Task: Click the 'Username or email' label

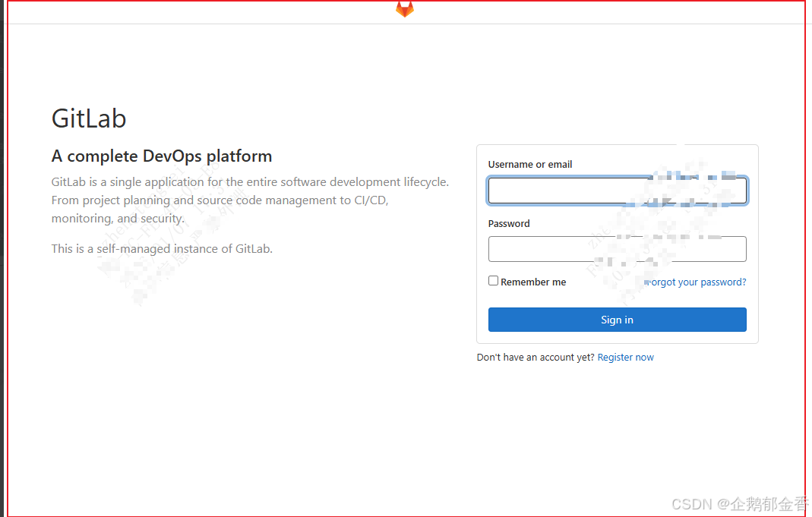Action: click(x=529, y=165)
